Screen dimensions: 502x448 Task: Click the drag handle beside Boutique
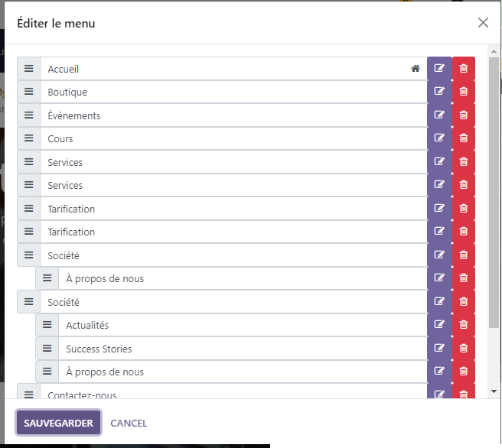click(x=29, y=92)
